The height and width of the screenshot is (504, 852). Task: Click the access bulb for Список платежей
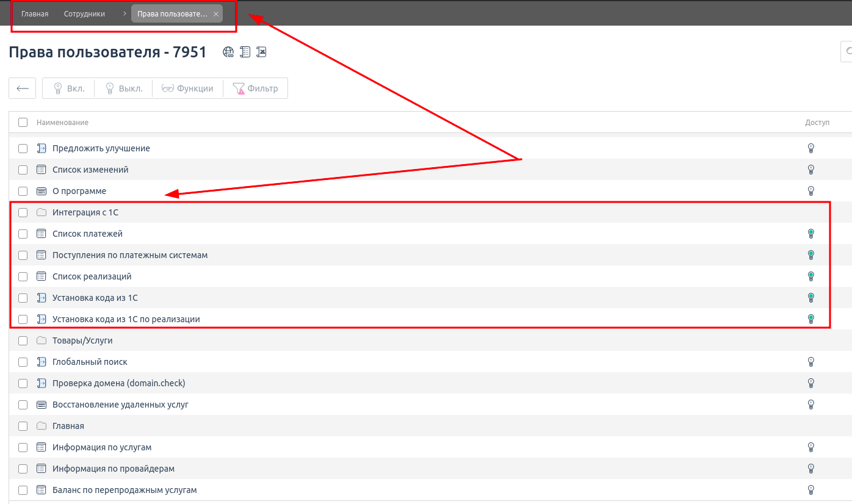[811, 234]
